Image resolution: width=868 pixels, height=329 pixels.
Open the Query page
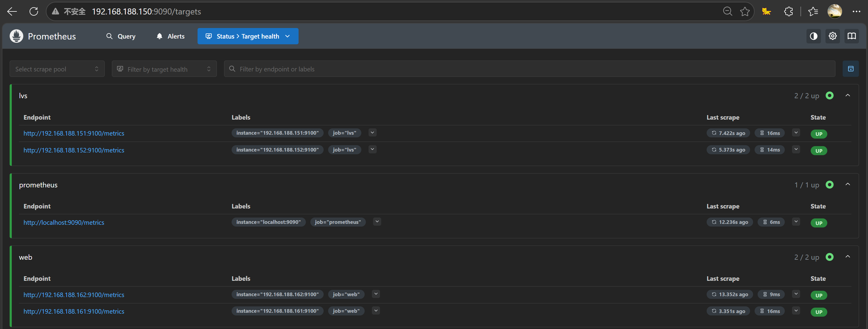click(x=121, y=36)
